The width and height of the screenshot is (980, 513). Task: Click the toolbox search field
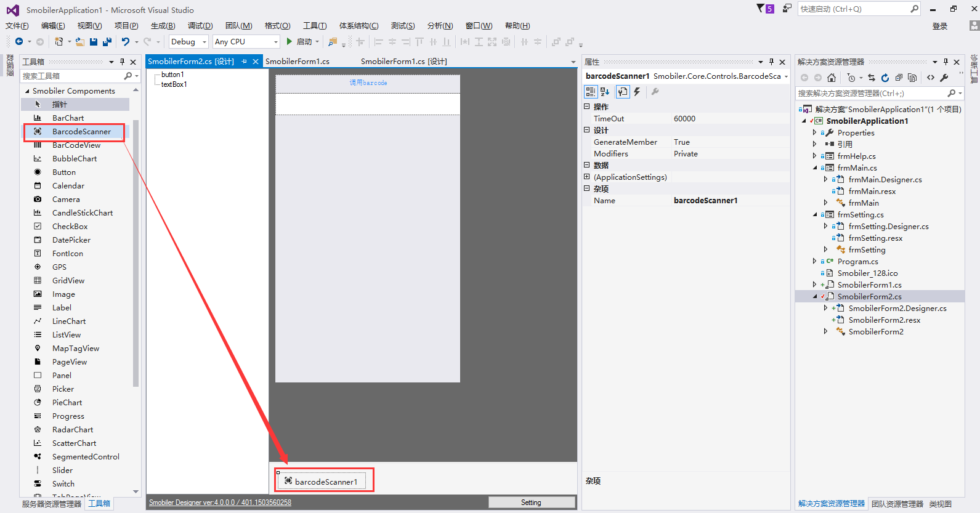tap(73, 76)
